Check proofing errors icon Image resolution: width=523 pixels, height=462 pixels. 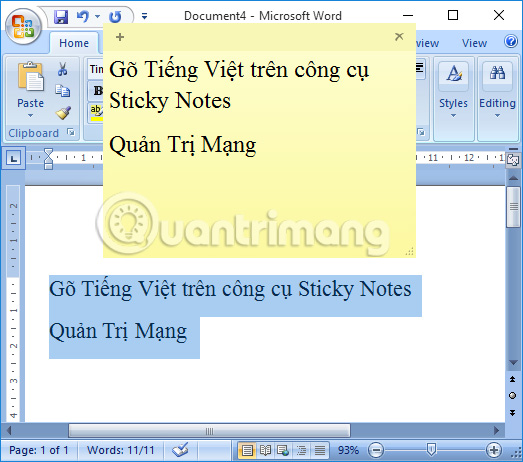tap(180, 450)
